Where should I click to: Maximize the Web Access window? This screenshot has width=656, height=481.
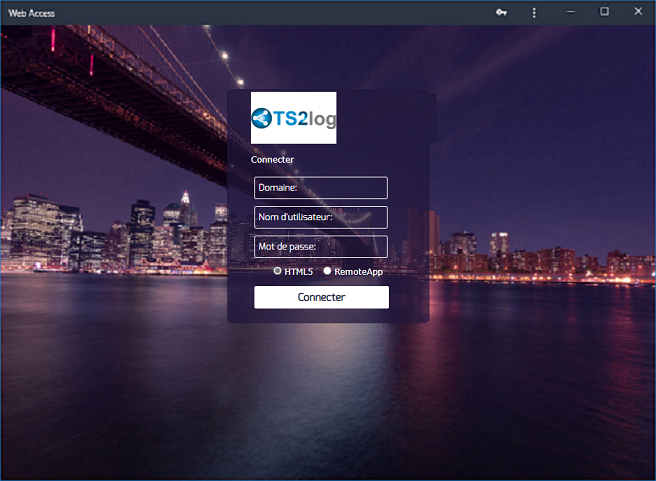pyautogui.click(x=605, y=12)
